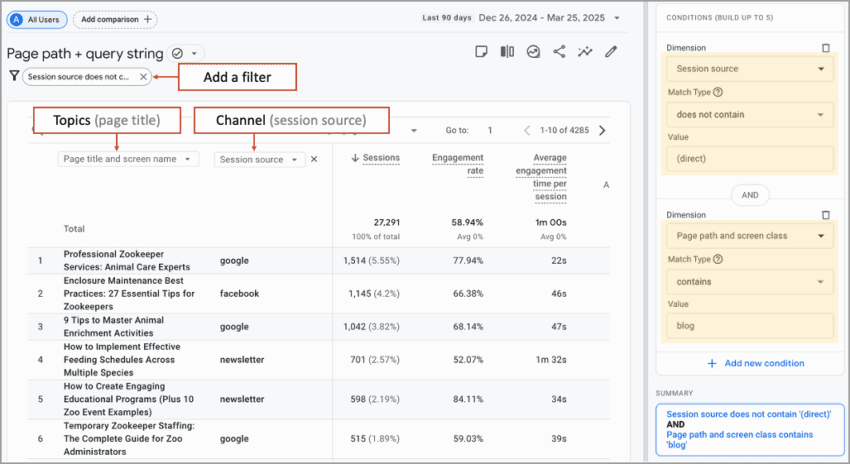850x464 pixels.
Task: Open the date range dropdown arrow
Action: click(616, 18)
